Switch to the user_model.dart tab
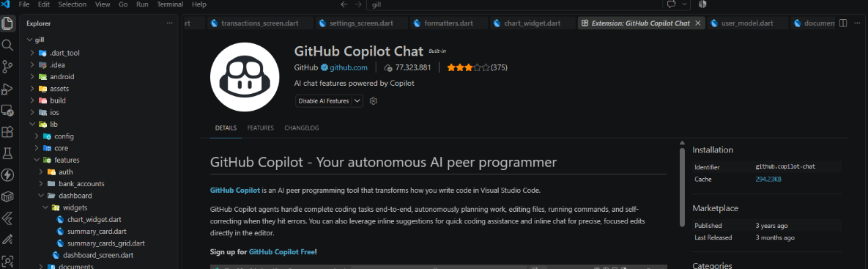This screenshot has height=269, width=868. coord(746,23)
